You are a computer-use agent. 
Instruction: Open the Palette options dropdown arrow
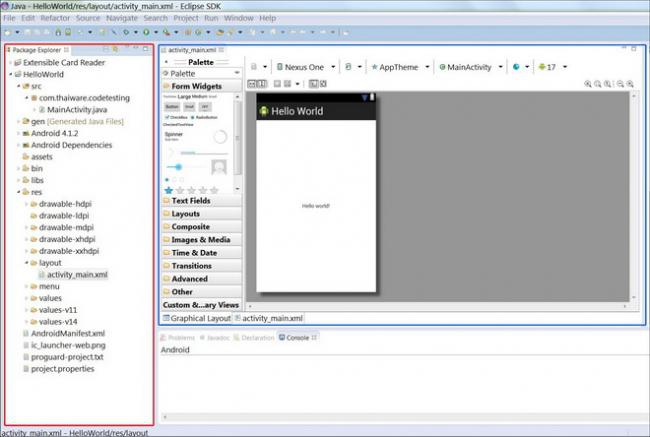click(237, 73)
